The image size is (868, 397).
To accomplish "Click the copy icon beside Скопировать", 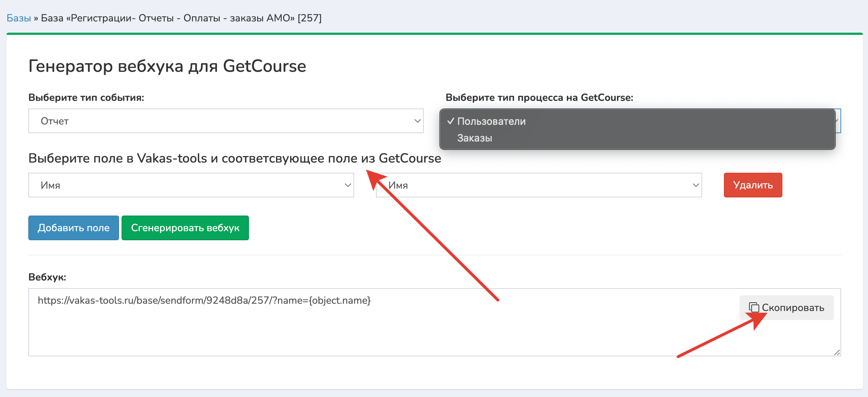I will coord(754,307).
